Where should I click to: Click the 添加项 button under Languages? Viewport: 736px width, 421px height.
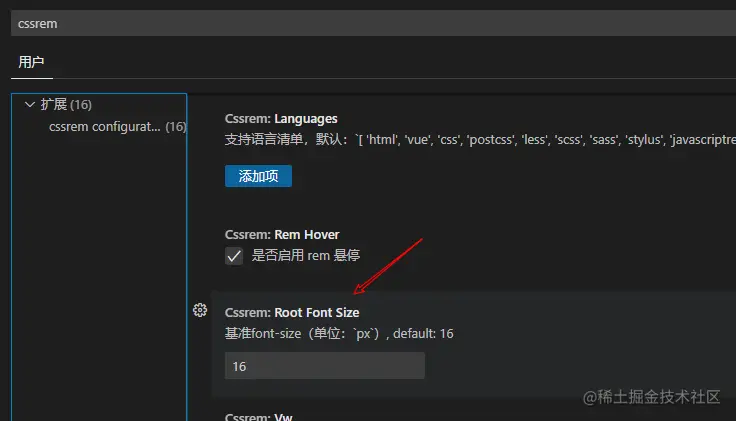click(258, 176)
